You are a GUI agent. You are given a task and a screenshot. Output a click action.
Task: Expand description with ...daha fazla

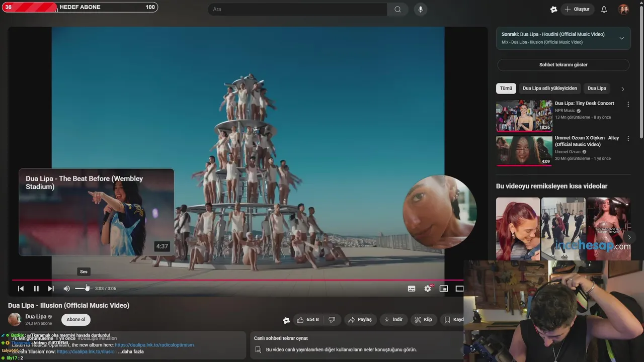(x=131, y=351)
